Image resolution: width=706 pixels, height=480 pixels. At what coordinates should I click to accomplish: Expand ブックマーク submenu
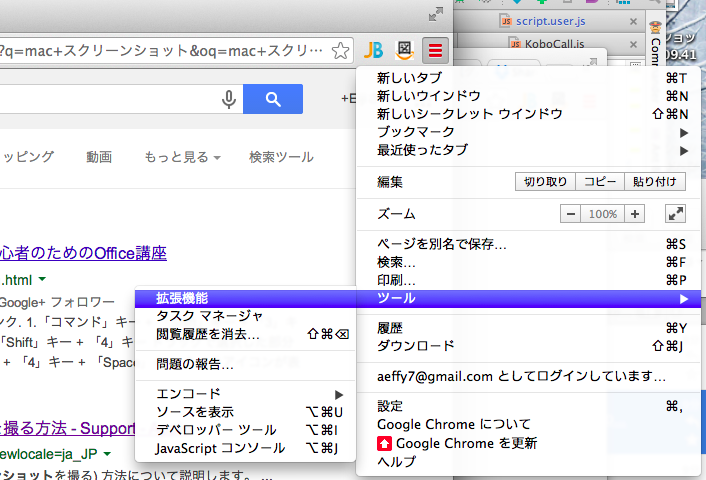pos(529,132)
